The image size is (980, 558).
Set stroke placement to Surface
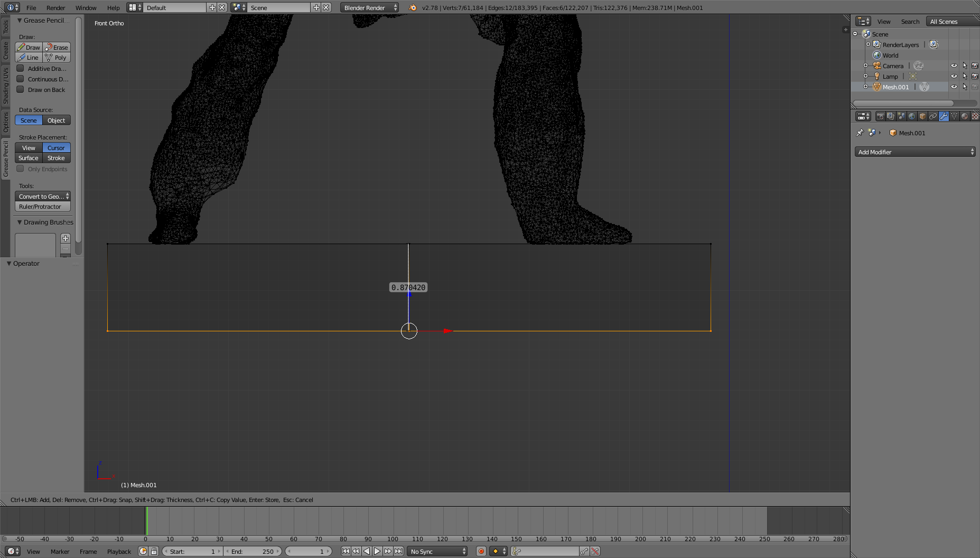coord(29,157)
